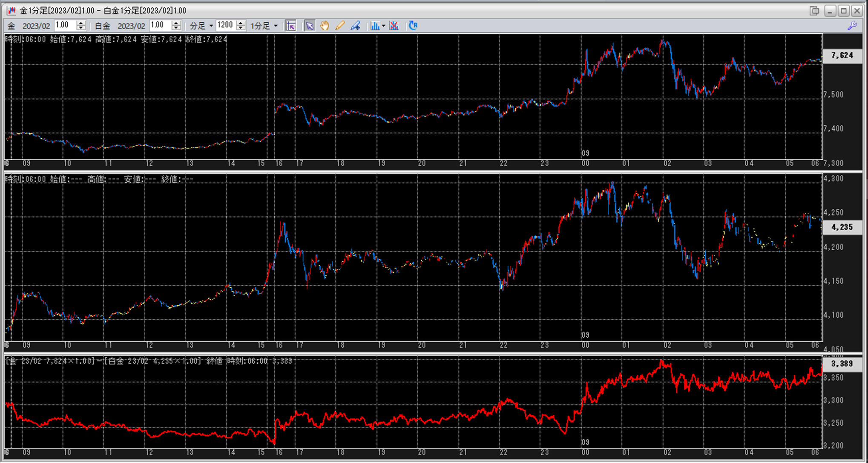The image size is (868, 463).
Task: Click the gold 2023/02 contract label
Action: [36, 26]
